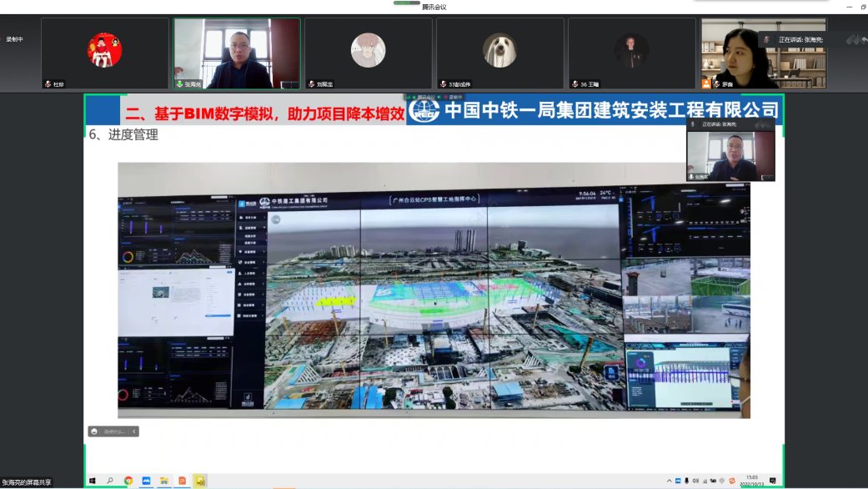Open File Explorer from the shared taskbar
This screenshot has height=489, width=868.
[164, 481]
